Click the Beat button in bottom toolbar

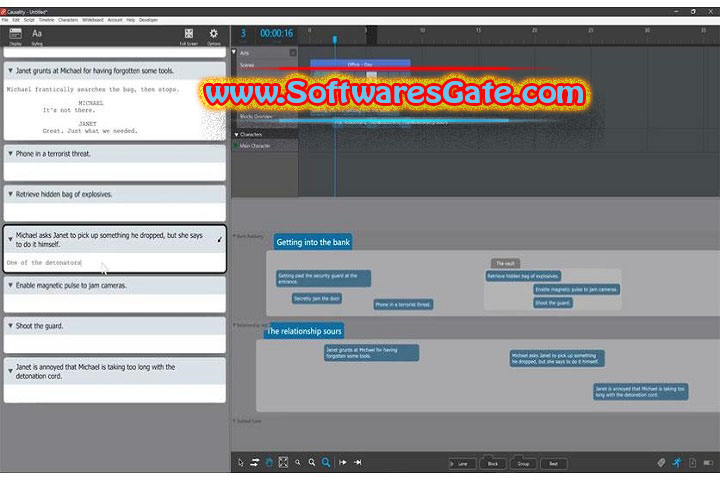coord(554,463)
